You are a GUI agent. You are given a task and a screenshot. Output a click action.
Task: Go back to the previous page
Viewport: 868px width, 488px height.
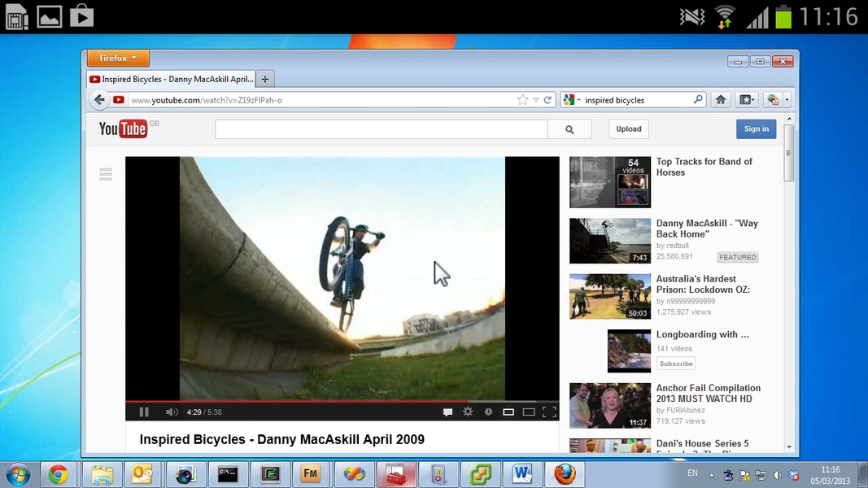pyautogui.click(x=99, y=100)
